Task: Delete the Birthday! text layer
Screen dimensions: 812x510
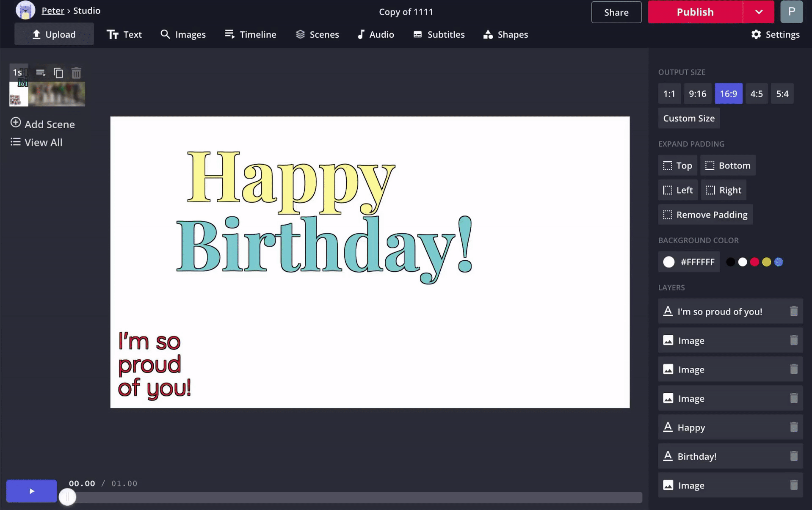Action: click(x=793, y=456)
